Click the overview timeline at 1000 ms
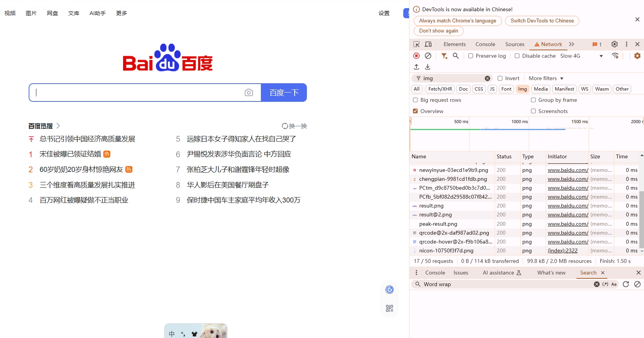This screenshot has width=644, height=338. pos(519,122)
